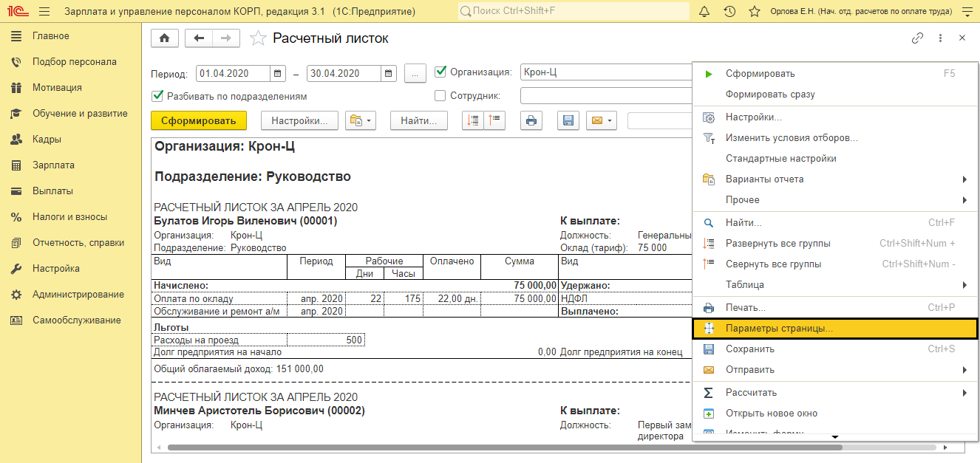Uncheck Разбивать по подразделениям checkbox
The width and height of the screenshot is (980, 463).
tap(157, 96)
